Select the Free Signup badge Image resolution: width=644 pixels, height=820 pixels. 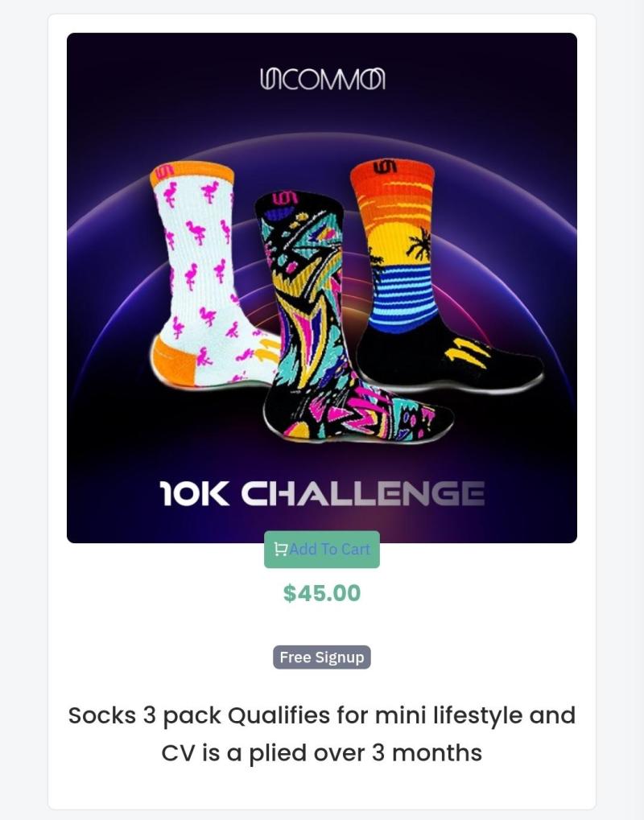pyautogui.click(x=322, y=657)
